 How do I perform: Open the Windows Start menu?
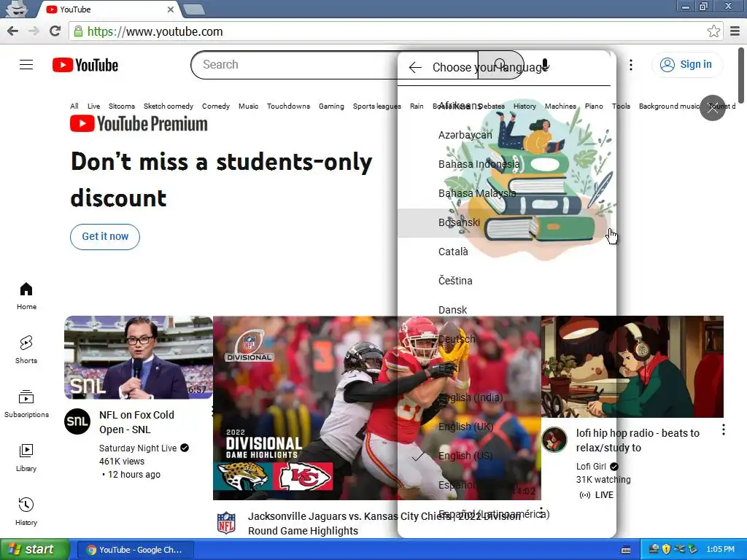[x=35, y=550]
